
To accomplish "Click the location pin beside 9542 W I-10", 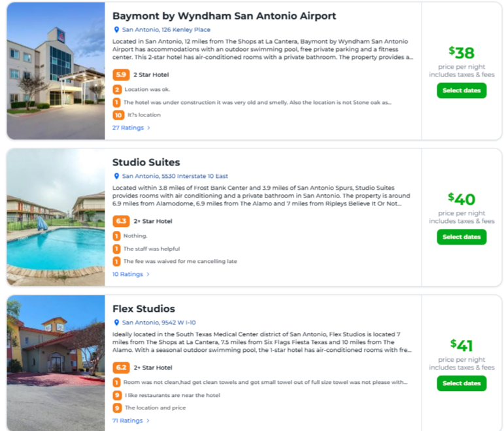I will [x=116, y=322].
